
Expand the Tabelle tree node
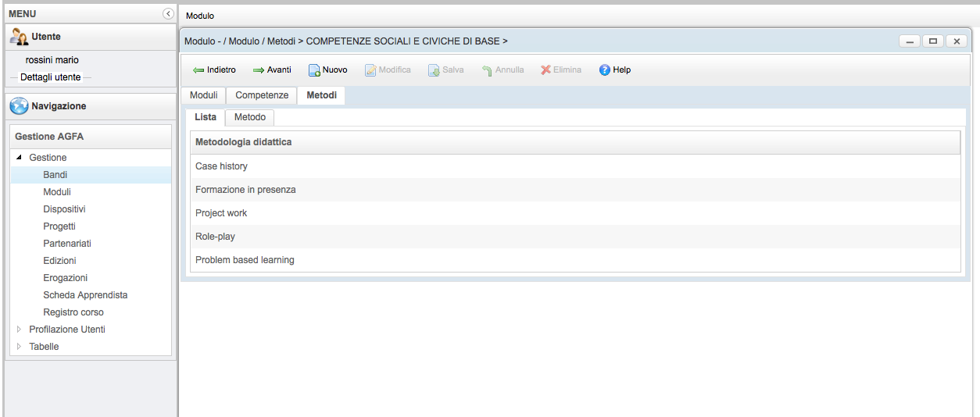click(x=20, y=347)
